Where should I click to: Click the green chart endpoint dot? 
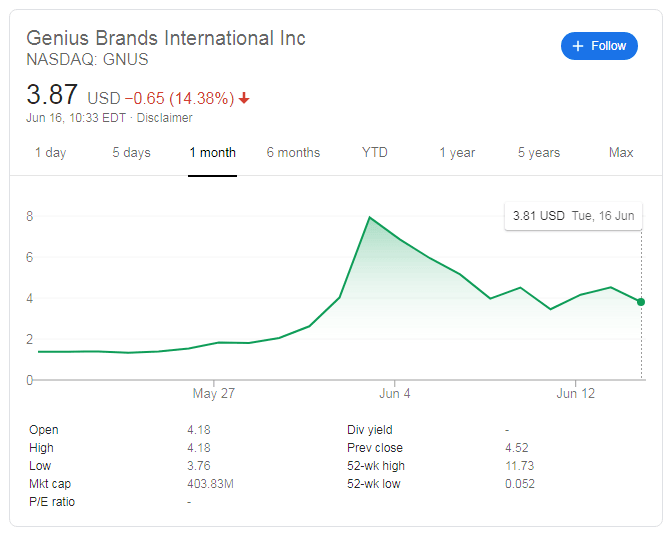pyautogui.click(x=641, y=302)
